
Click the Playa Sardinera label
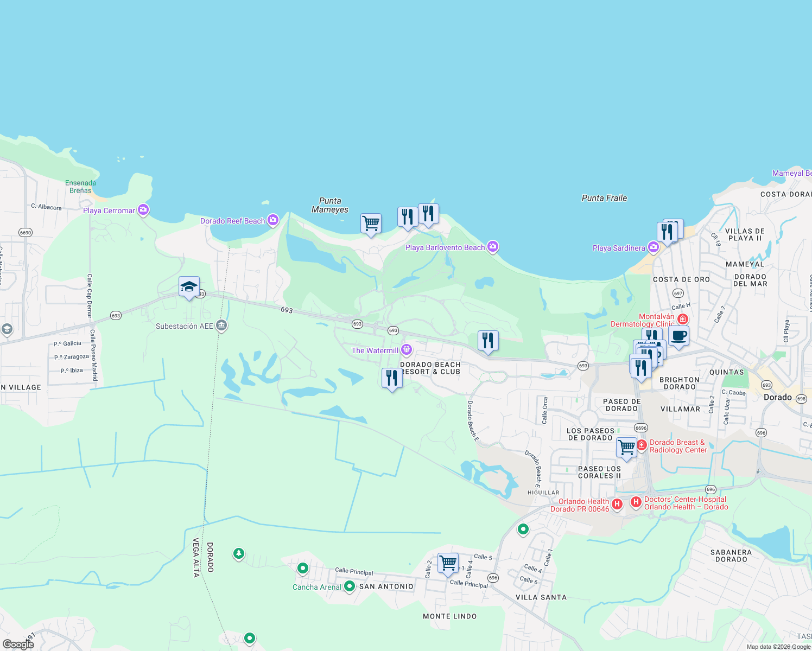(x=619, y=248)
